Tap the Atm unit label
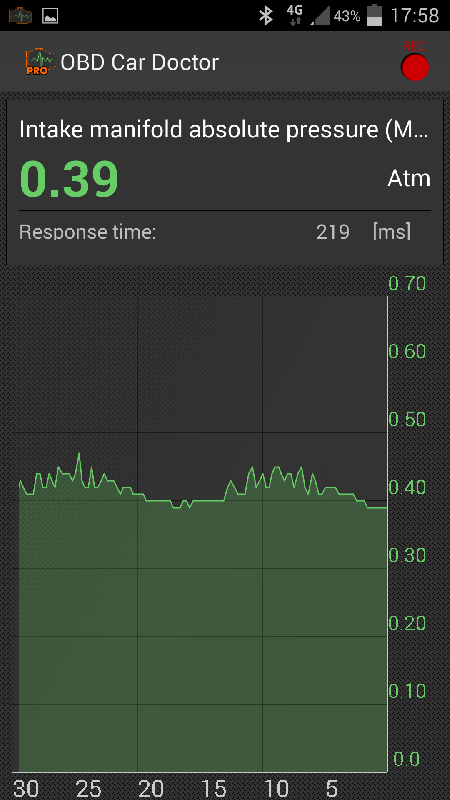Screen dimensions: 450x800 tap(409, 179)
